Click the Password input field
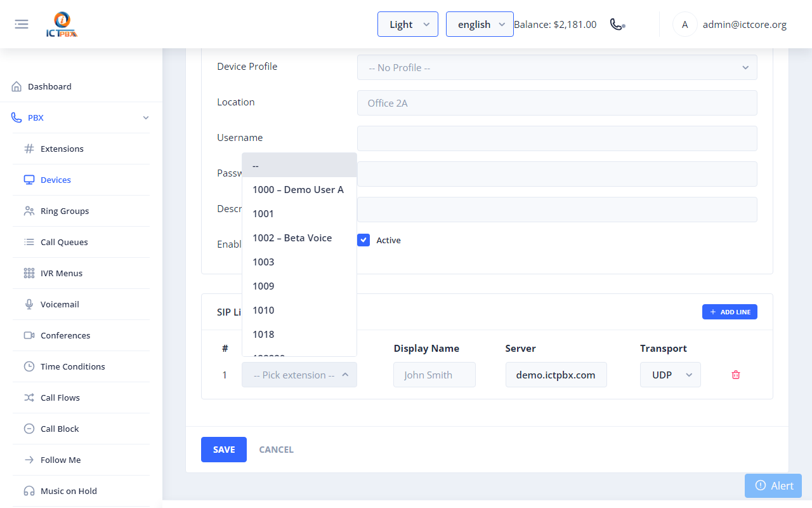 pyautogui.click(x=557, y=174)
